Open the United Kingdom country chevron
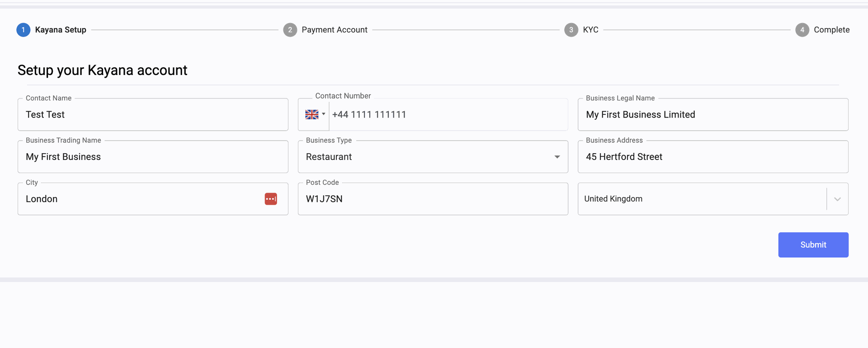Screen dimensions: 868x348 (837, 199)
